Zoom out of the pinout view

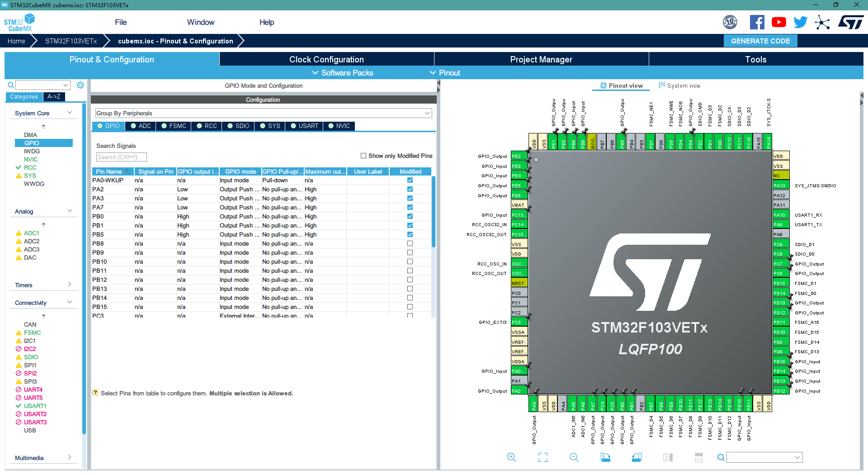574,457
